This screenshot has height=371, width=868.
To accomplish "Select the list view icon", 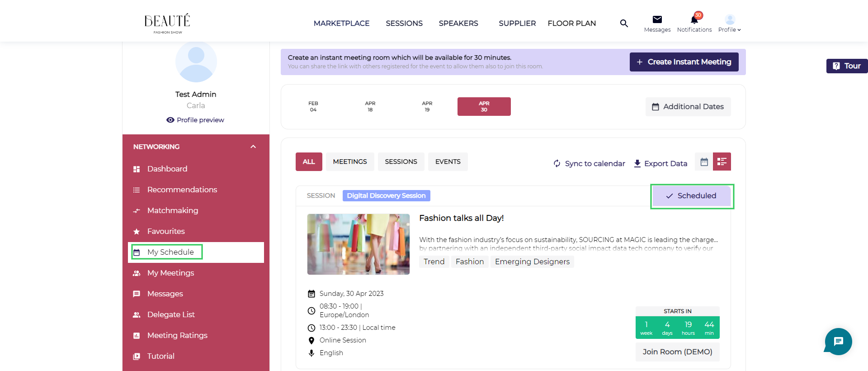I will (722, 162).
